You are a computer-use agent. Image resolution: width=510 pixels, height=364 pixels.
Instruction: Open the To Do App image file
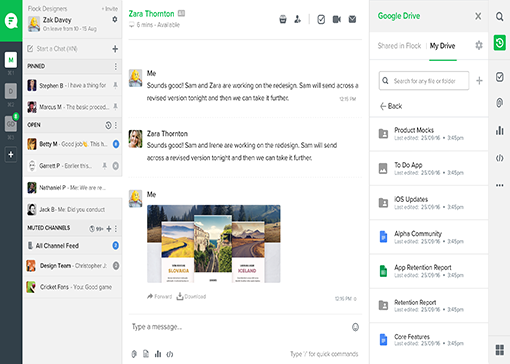(429, 168)
